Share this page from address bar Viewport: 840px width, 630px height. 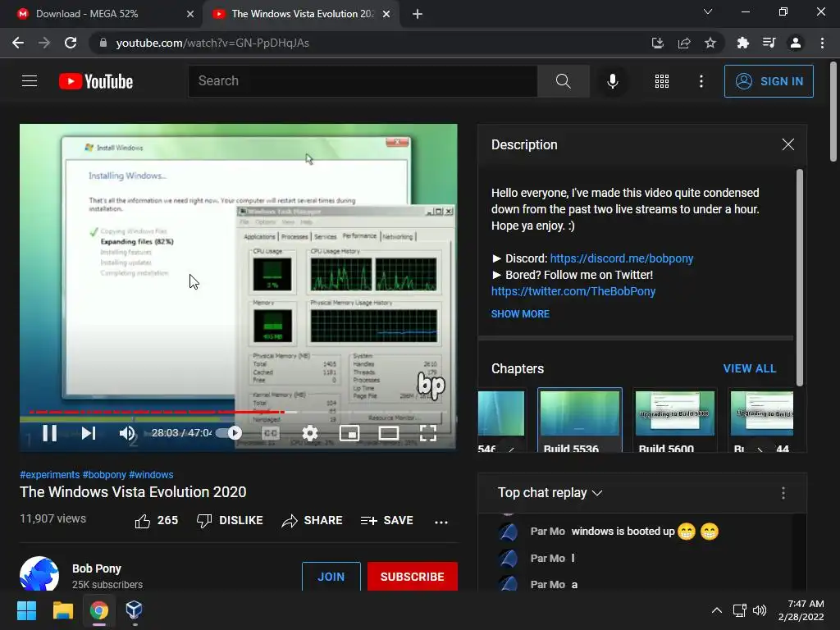[684, 43]
